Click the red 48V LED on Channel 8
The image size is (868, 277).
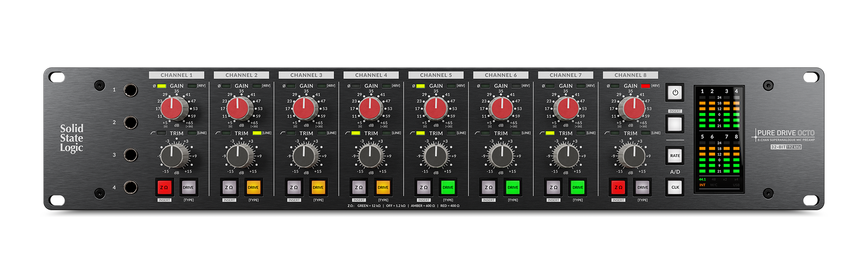click(x=645, y=86)
